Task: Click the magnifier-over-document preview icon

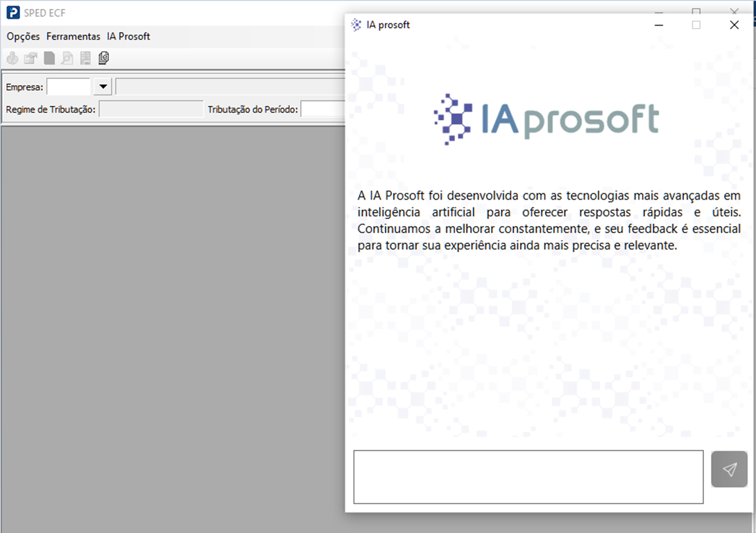Action: tap(67, 58)
